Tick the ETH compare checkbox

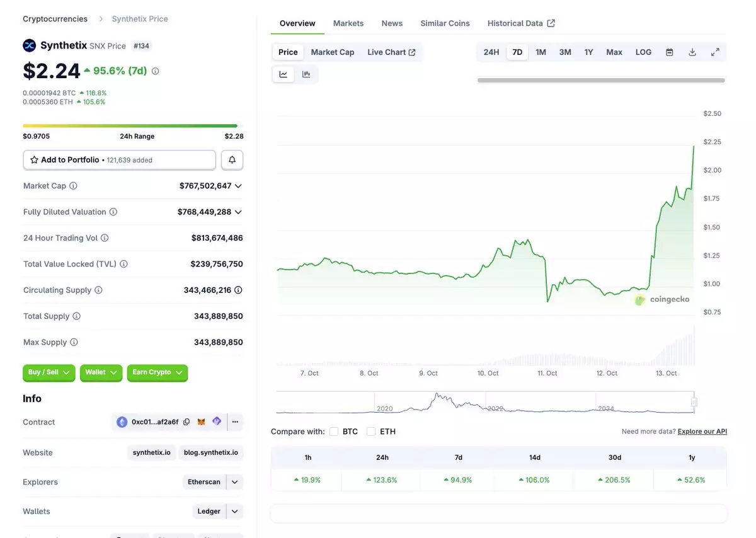[x=371, y=432]
